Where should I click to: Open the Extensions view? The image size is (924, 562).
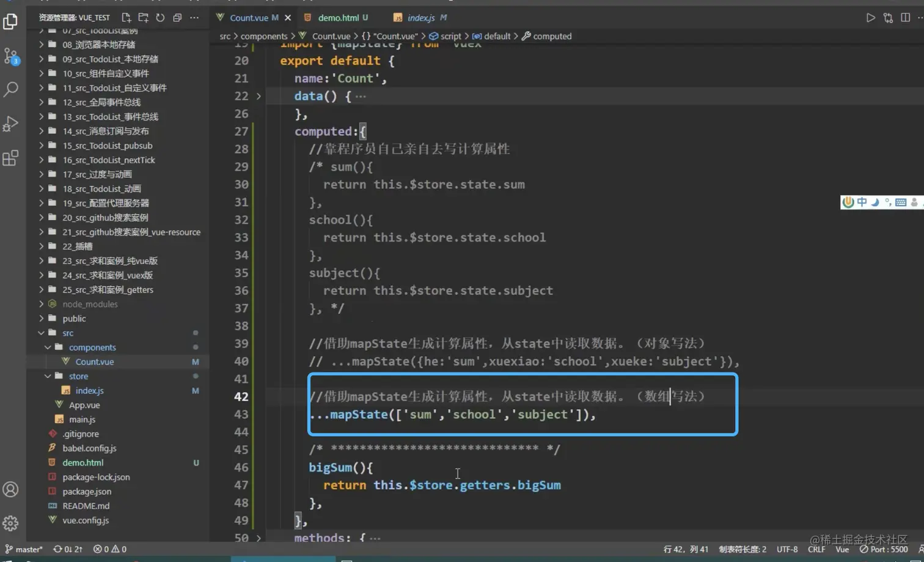click(10, 158)
